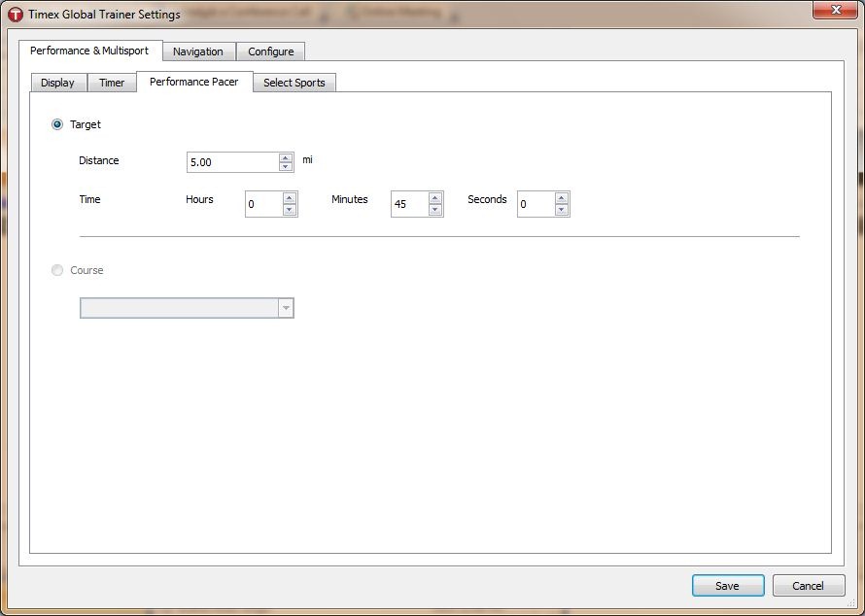The width and height of the screenshot is (865, 616).
Task: Switch to Select Sports tab
Action: [294, 83]
